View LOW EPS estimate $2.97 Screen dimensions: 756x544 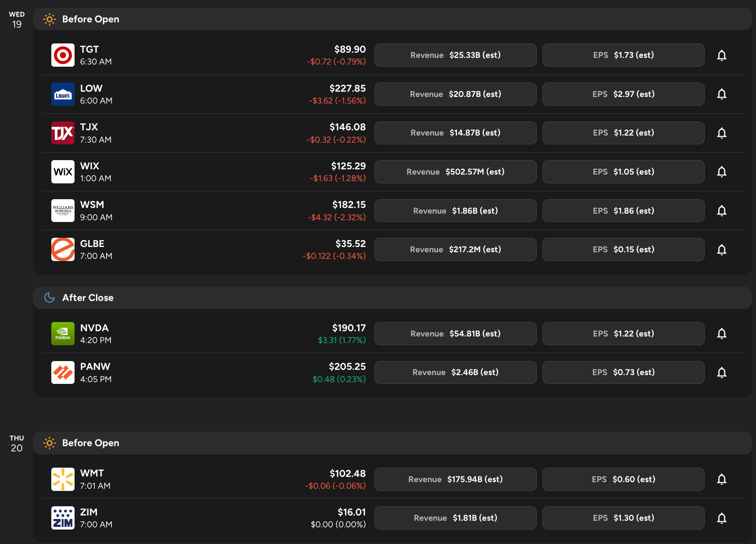tap(623, 94)
